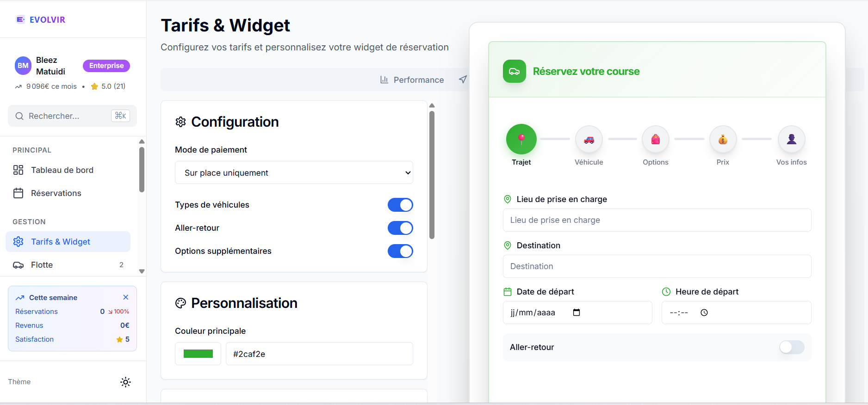Open the Mode de paiement dropdown
This screenshot has height=405, width=868.
294,172
